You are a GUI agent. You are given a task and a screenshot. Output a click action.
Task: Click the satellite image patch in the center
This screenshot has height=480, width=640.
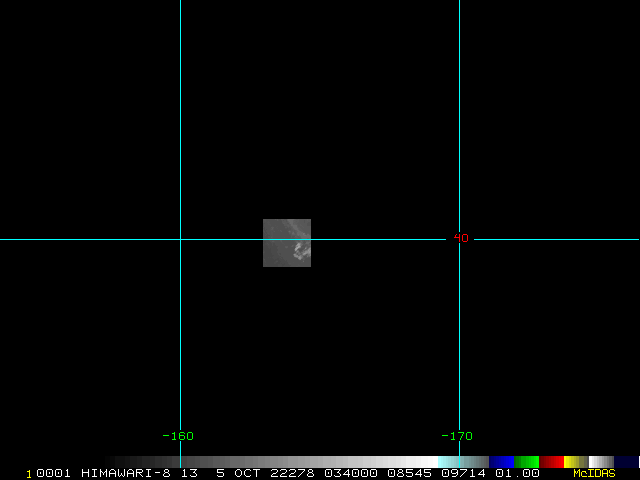coord(287,242)
